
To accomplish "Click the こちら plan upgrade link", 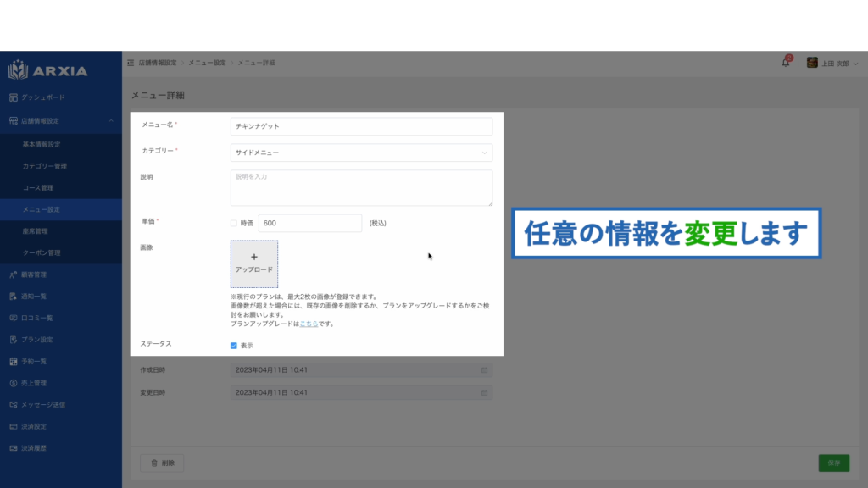I will (309, 324).
